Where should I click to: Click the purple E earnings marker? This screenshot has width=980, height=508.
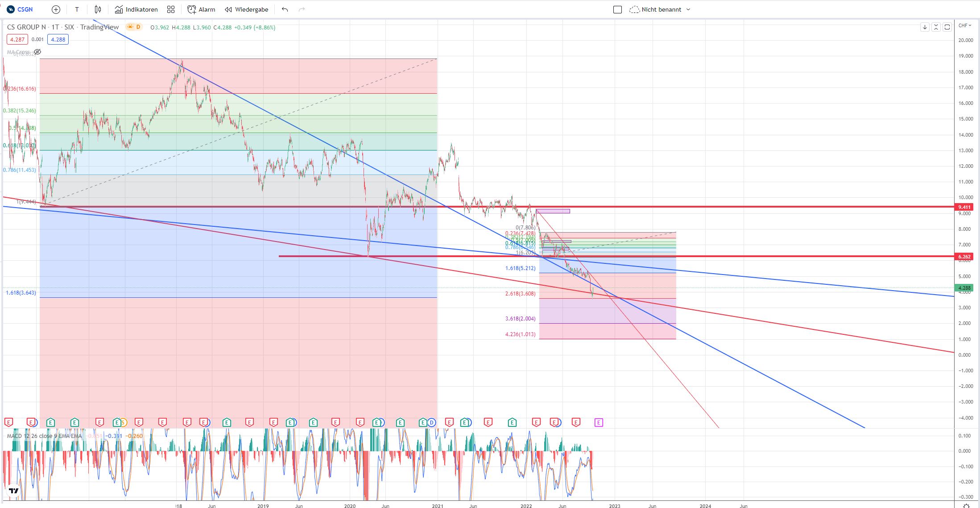tap(599, 422)
